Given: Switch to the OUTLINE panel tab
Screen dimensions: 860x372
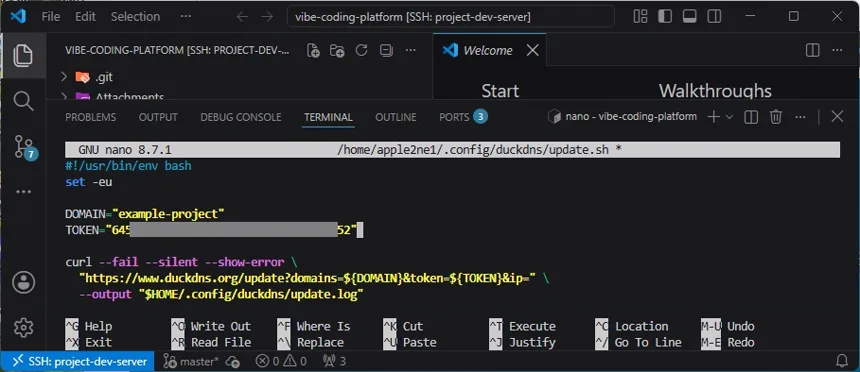Looking at the screenshot, I should click(x=396, y=117).
